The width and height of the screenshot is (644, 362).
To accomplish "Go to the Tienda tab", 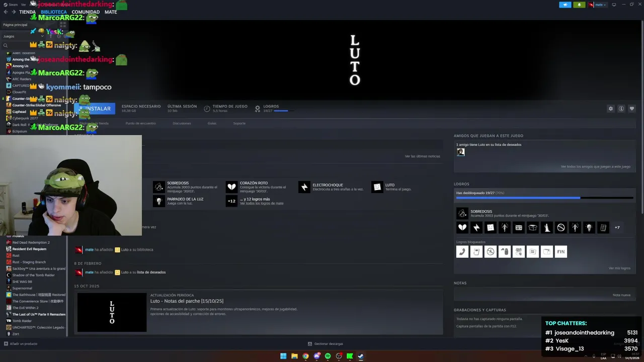I will tap(27, 12).
